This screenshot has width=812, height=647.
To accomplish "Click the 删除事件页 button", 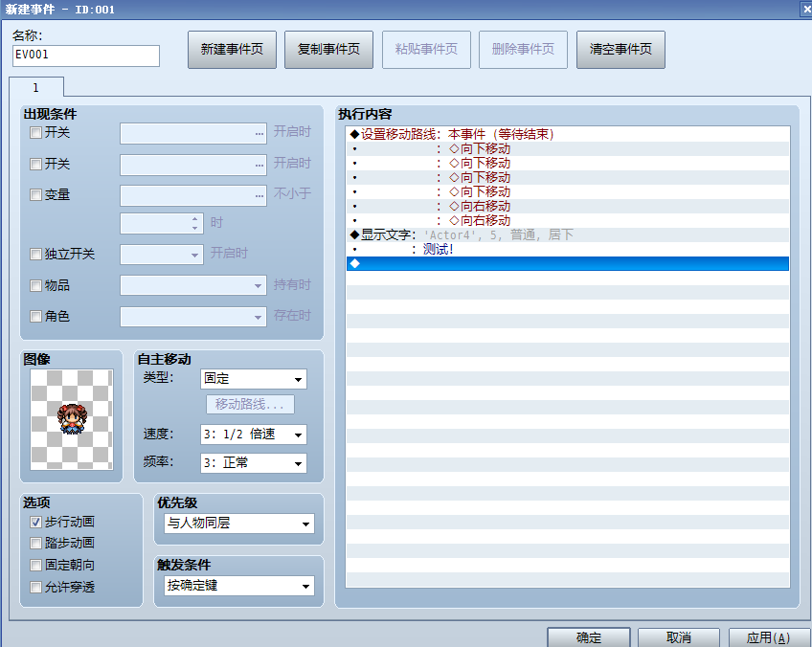I will [x=523, y=50].
